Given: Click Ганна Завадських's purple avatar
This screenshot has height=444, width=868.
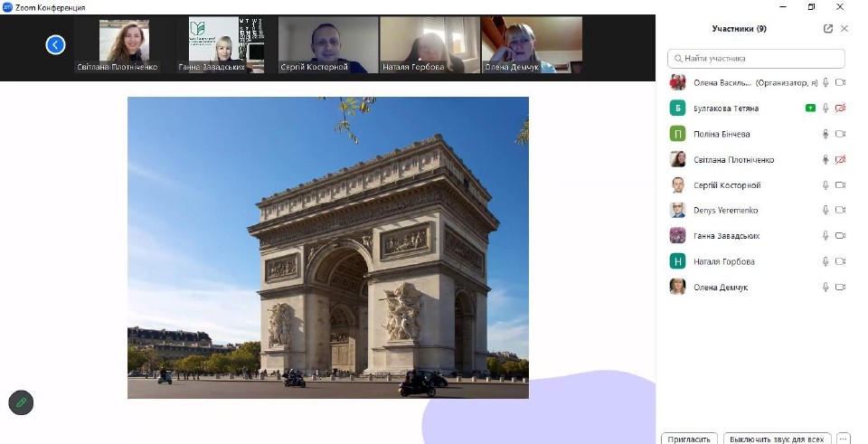Looking at the screenshot, I should coord(677,235).
